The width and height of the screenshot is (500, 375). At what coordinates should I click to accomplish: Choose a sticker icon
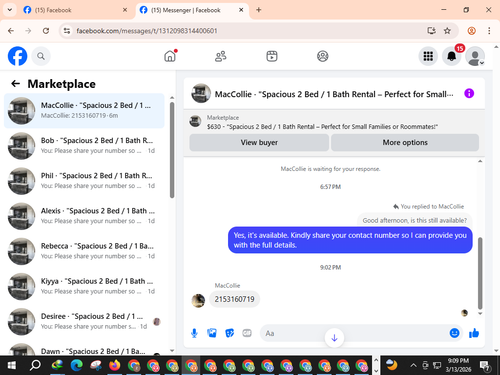point(230,333)
